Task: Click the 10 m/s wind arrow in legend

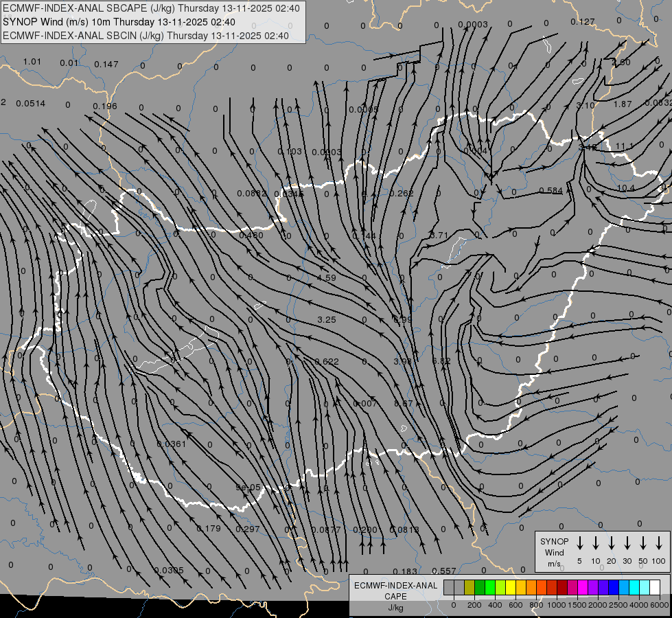Action: click(x=595, y=543)
